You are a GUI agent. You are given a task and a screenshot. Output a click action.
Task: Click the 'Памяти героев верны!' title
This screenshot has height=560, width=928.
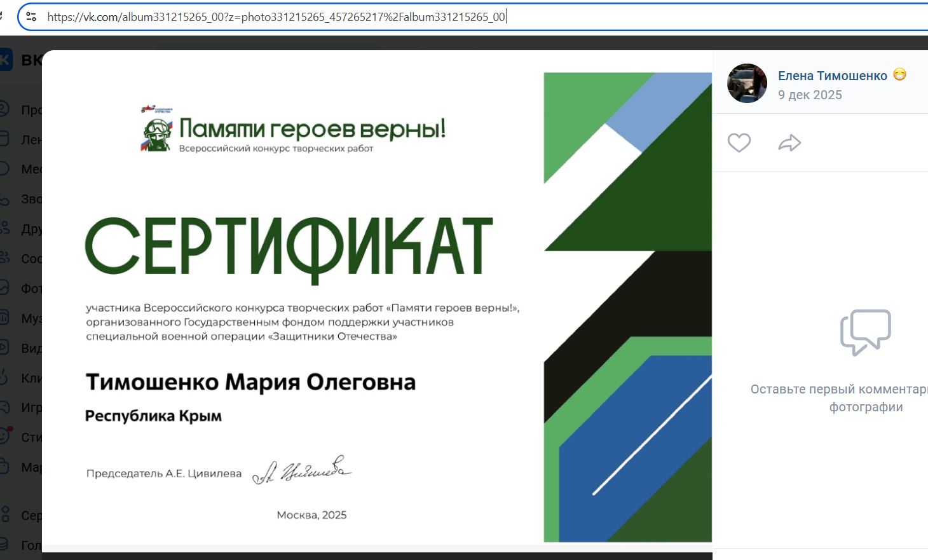click(312, 128)
